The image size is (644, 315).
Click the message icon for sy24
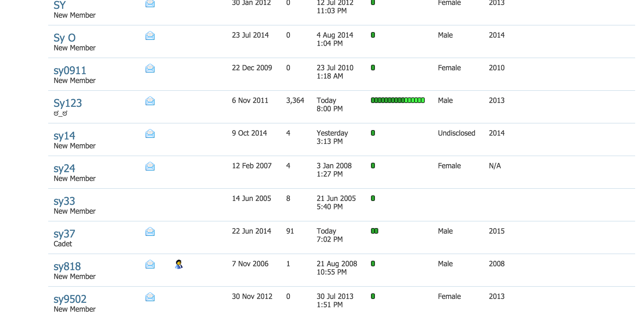[150, 166]
